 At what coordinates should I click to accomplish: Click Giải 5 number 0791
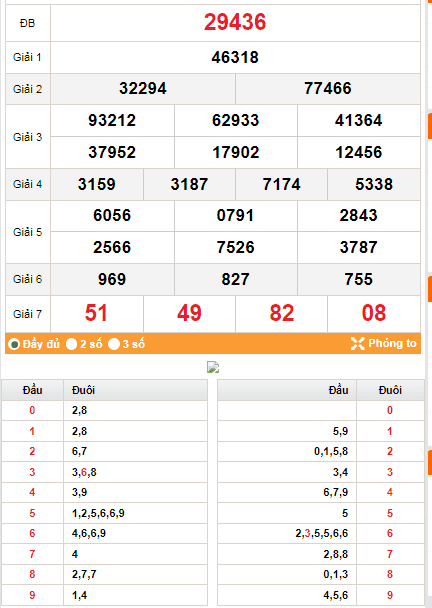click(x=235, y=216)
